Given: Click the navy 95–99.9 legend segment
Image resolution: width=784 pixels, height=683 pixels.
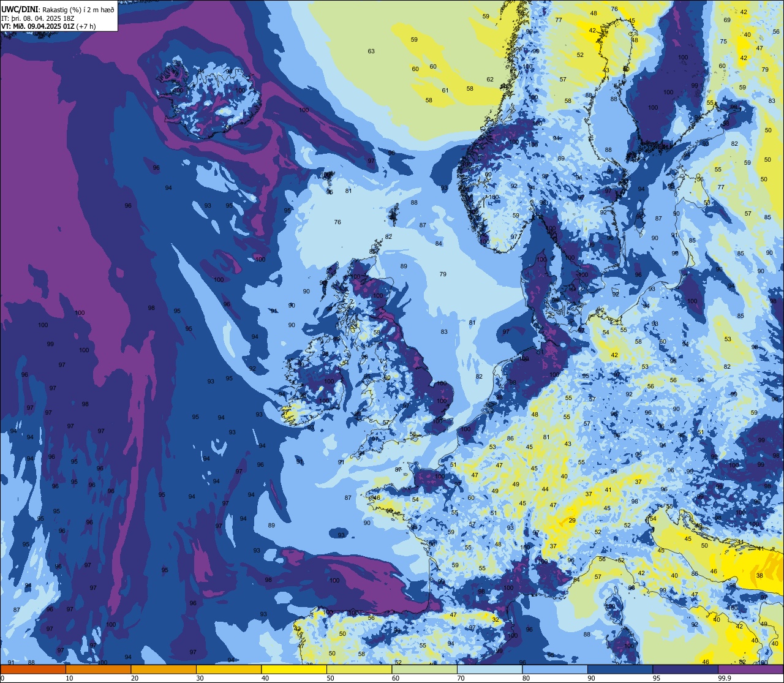Looking at the screenshot, I should coord(685,669).
